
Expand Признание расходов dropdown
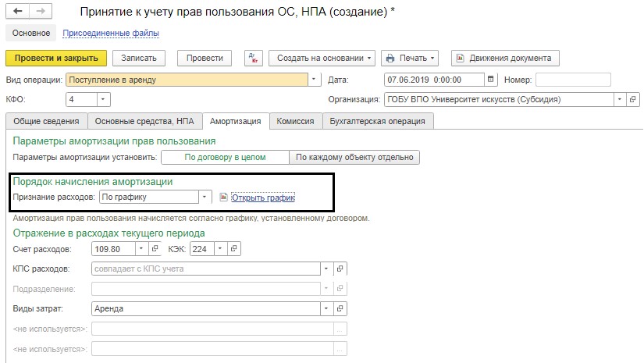[205, 198]
